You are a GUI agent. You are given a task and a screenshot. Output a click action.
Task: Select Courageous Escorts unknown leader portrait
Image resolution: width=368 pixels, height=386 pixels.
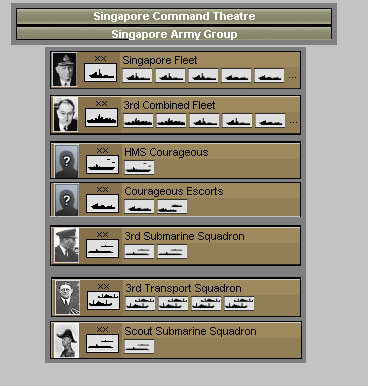(67, 199)
